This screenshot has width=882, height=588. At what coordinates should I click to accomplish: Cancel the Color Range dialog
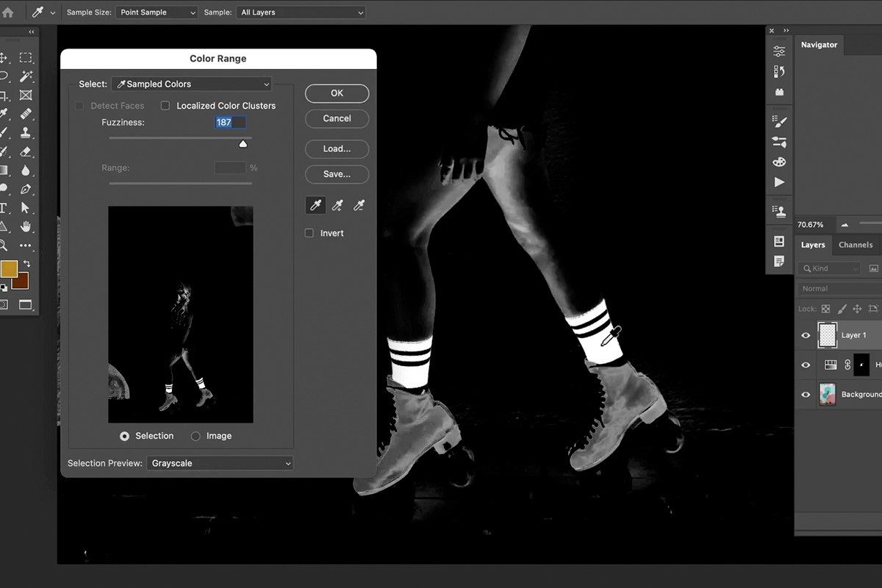(337, 118)
